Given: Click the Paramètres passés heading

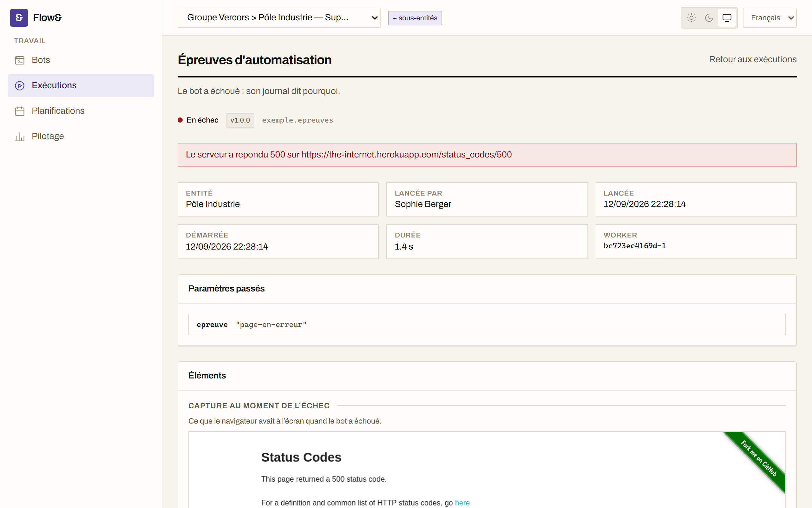Looking at the screenshot, I should (x=226, y=289).
